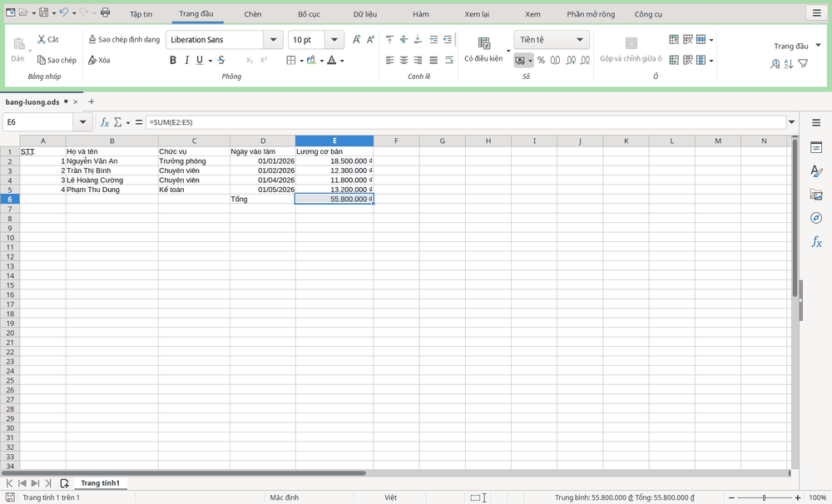
Task: Toggle wrap text in the alignment group
Action: click(449, 60)
